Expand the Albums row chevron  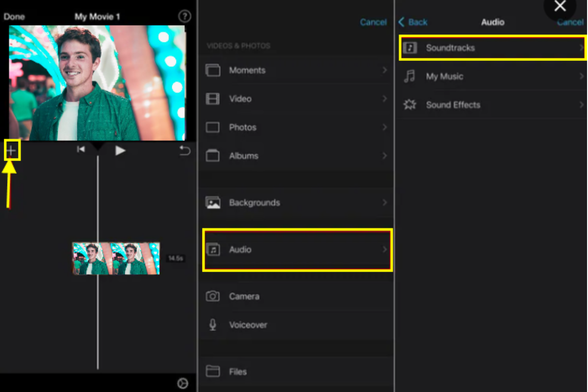point(385,155)
